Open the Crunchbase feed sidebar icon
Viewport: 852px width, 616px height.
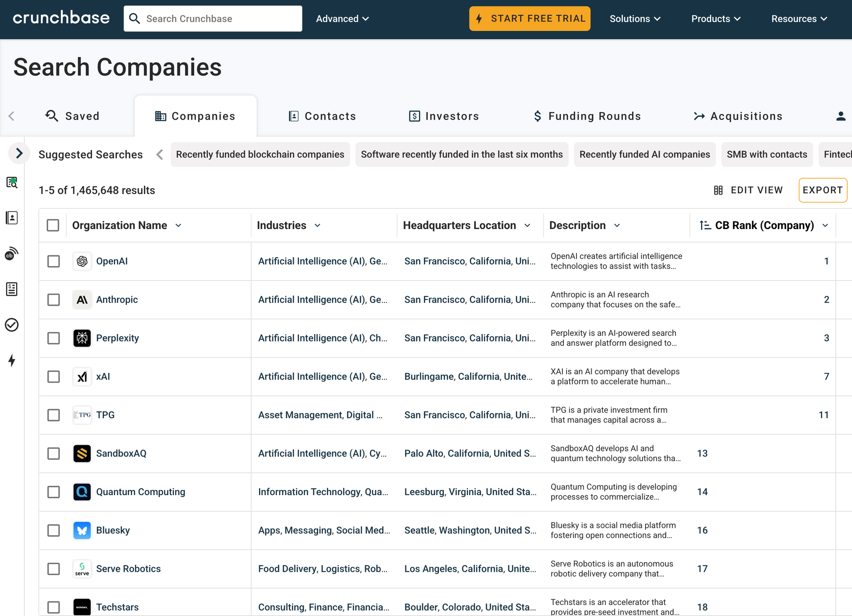[12, 254]
